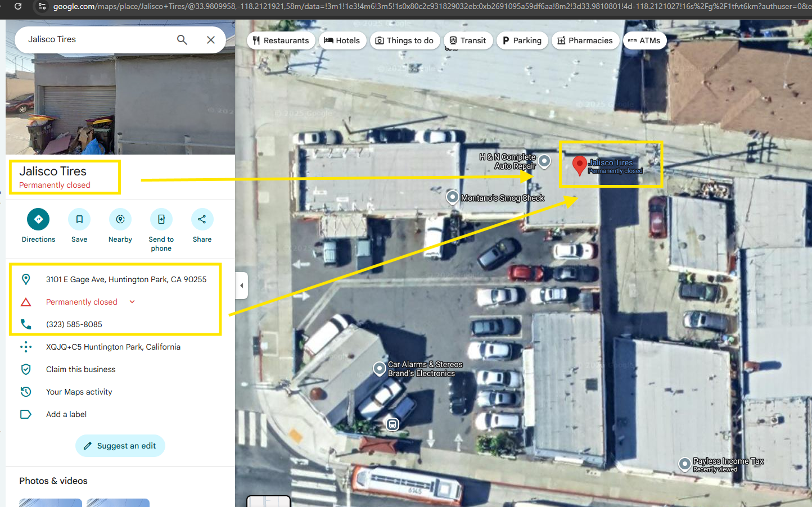Click Suggest an edit button
Screen dimensions: 812x507
point(120,446)
